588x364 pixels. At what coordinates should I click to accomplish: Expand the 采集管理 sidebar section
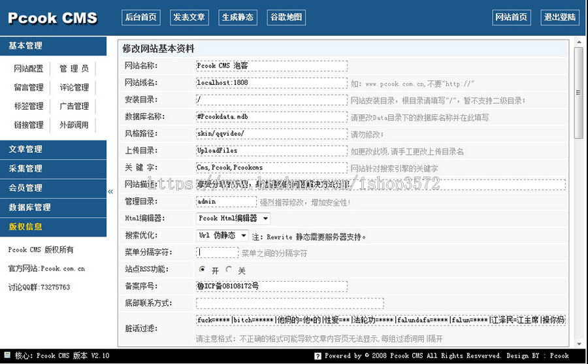coord(54,169)
